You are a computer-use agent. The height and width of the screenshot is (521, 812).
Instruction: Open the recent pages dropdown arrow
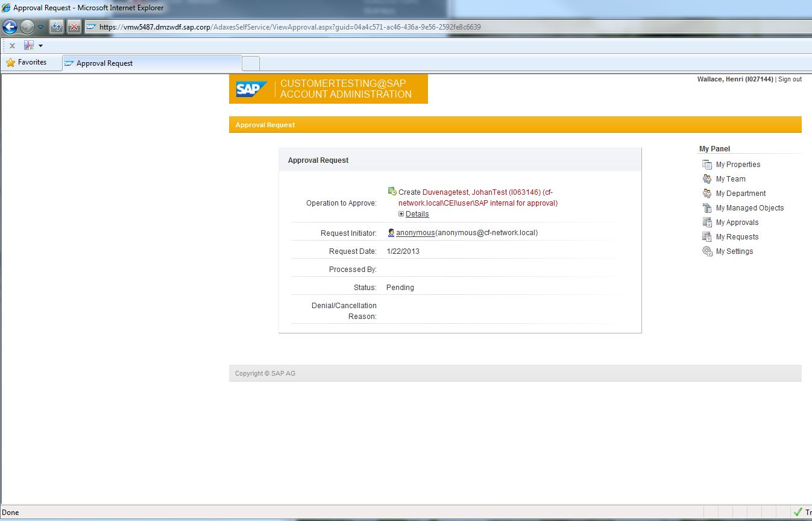pos(40,27)
